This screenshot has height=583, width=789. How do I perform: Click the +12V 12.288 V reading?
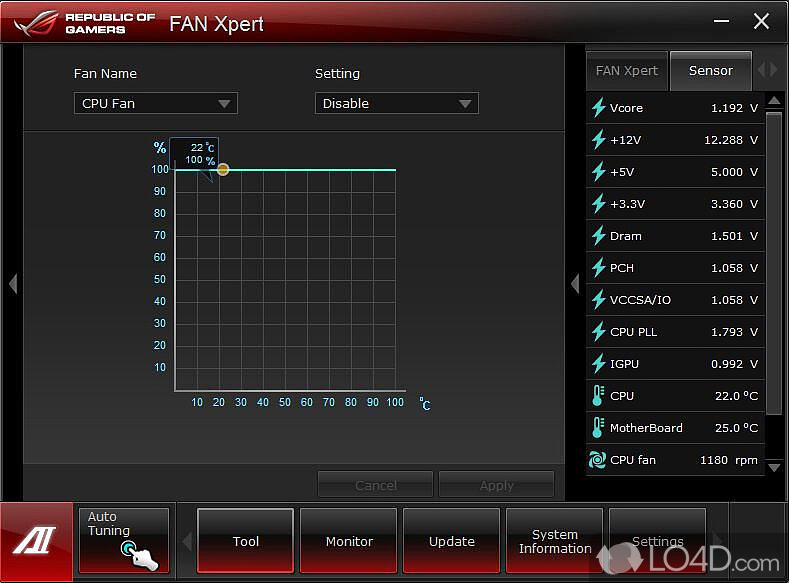731,140
